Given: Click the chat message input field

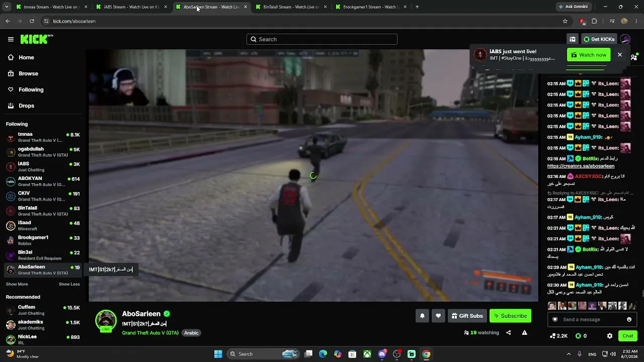Looking at the screenshot, I should coord(593,319).
